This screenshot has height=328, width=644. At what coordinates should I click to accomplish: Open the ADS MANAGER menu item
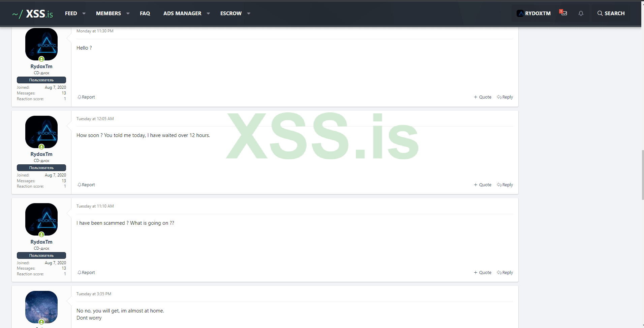click(182, 13)
